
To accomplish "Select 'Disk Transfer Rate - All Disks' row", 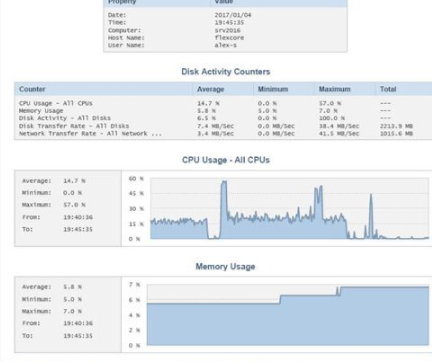I will pyautogui.click(x=74, y=126).
